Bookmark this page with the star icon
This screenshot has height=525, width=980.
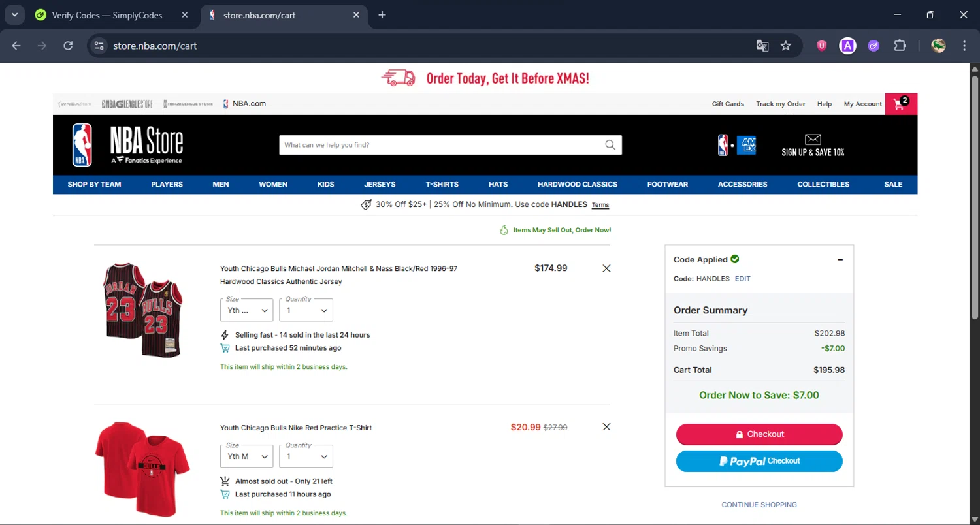coord(786,46)
